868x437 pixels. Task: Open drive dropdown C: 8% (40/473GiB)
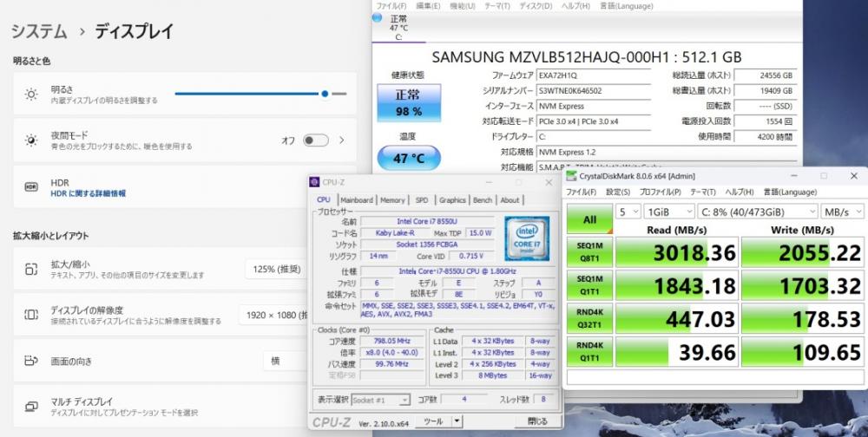click(x=758, y=212)
